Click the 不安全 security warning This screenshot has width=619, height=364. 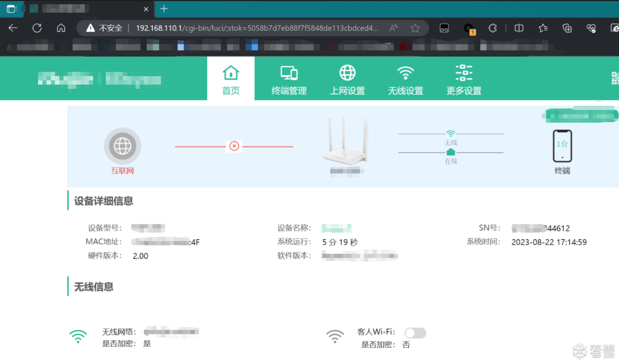point(104,28)
